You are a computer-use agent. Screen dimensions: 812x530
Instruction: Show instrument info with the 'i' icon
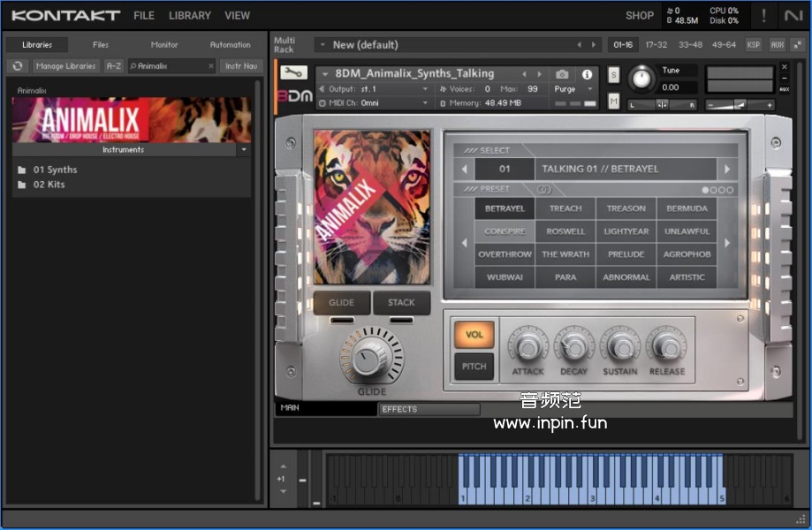587,74
